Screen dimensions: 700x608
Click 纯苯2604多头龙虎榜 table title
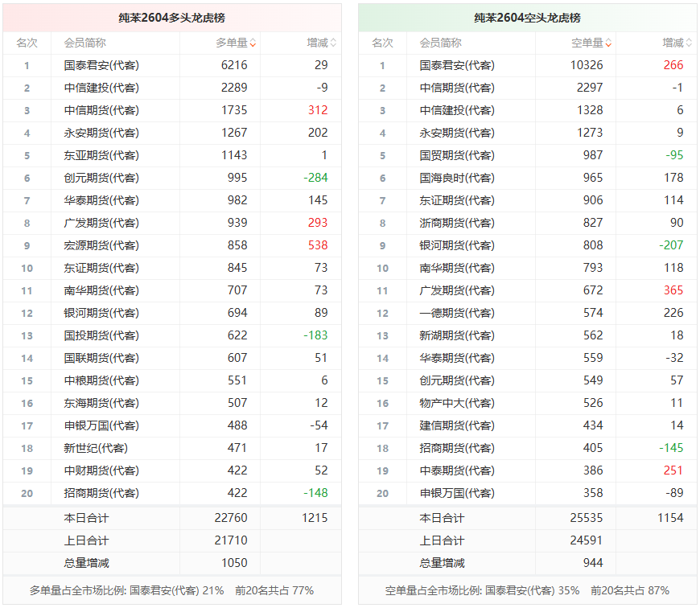tap(172, 18)
